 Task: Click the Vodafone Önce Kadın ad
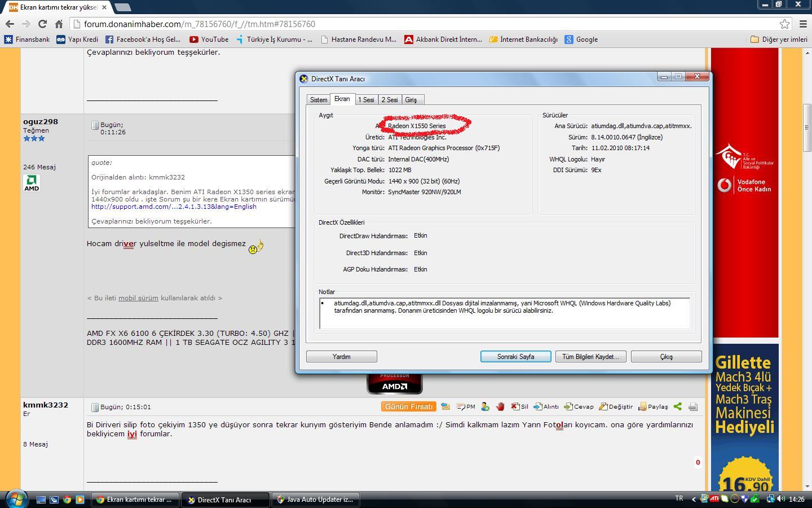[744, 186]
